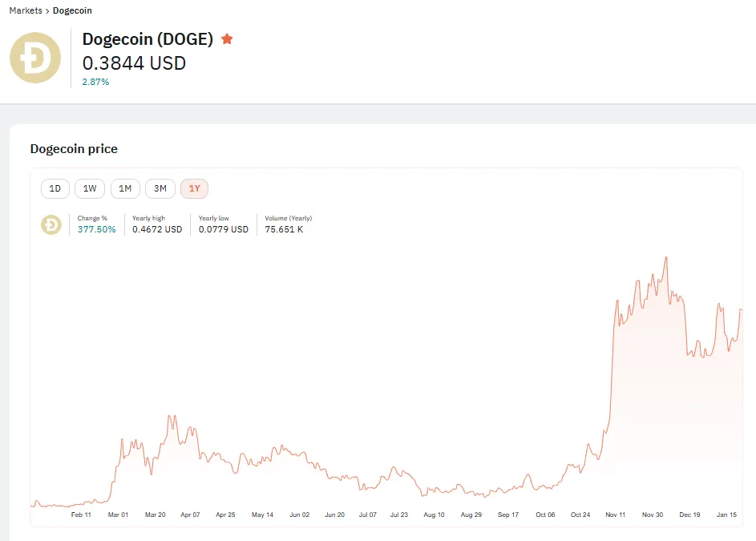The height and width of the screenshot is (541, 756).
Task: Switch chart to 1M range
Action: (125, 188)
